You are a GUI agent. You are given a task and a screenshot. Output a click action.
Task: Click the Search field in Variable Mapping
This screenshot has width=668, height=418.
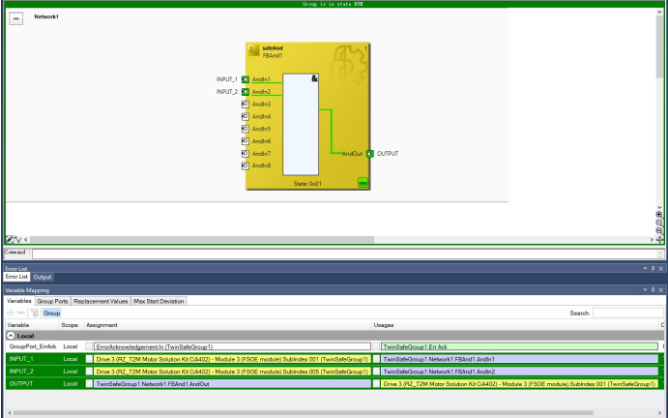pos(627,313)
